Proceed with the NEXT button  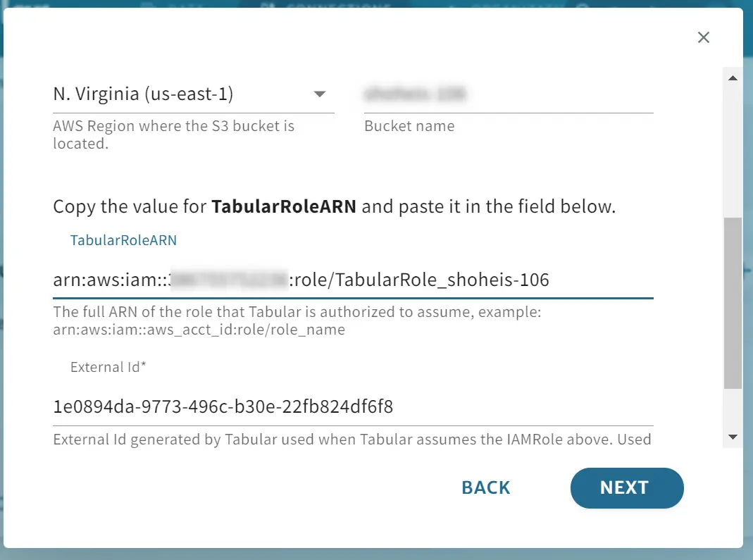click(x=627, y=488)
